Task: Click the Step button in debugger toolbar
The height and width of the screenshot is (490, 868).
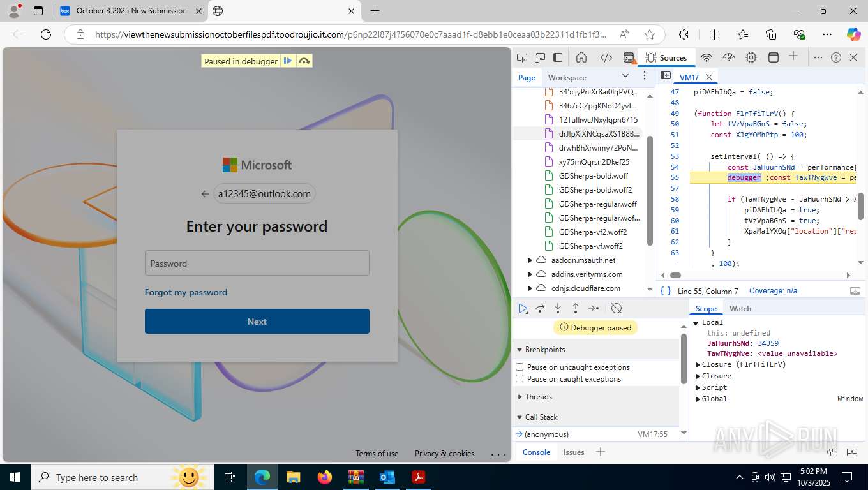Action: (594, 308)
